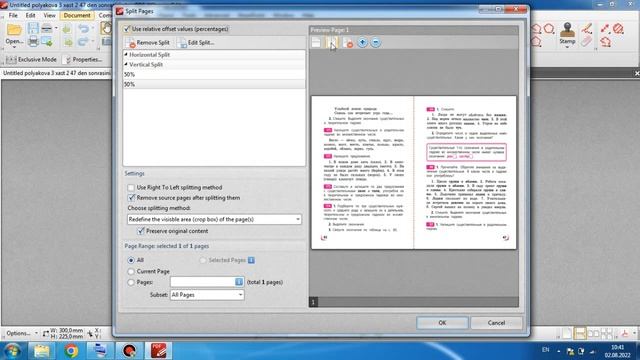640x360 pixels.
Task: Open the Edit menu
Action: 31,16
